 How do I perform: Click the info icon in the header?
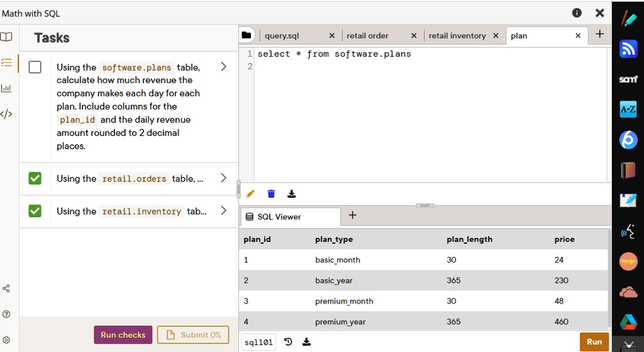pyautogui.click(x=577, y=13)
